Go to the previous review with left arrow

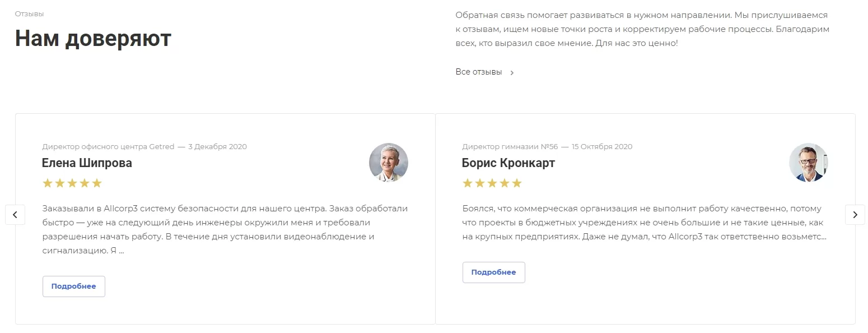15,214
